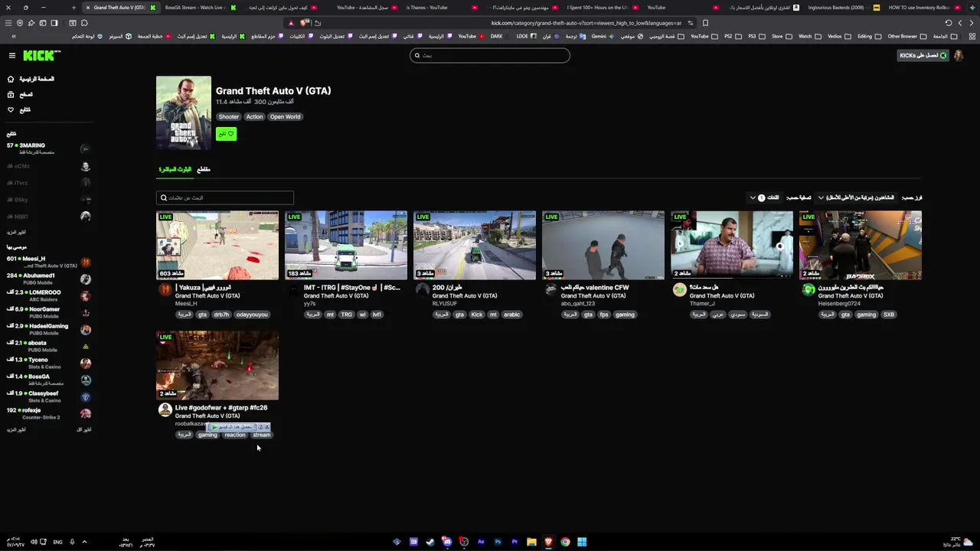This screenshot has width=980, height=551.
Task: Open the Kick sidebar hamburger menu
Action: [11, 55]
